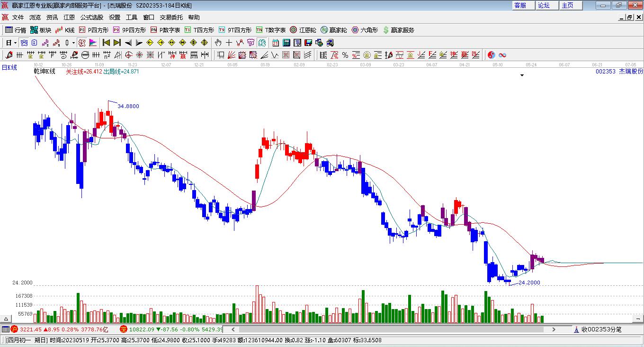Click the 日K线 chart label
Image resolution: width=644 pixels, height=347 pixels.
point(9,68)
